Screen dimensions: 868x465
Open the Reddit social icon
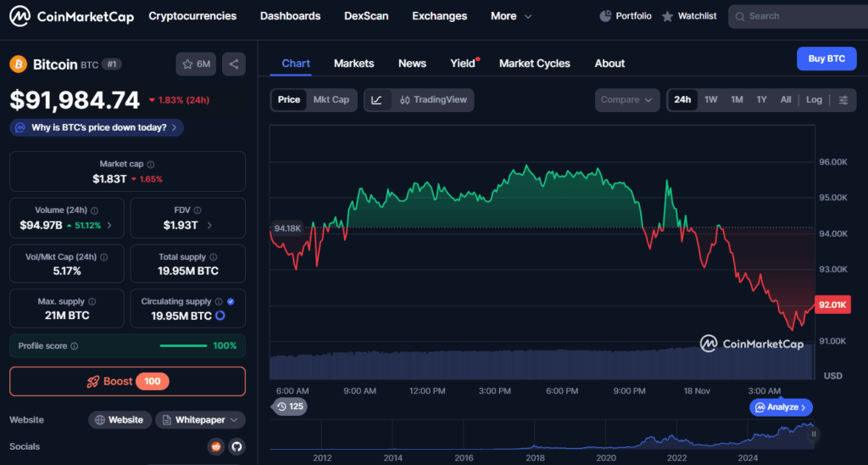pos(216,446)
